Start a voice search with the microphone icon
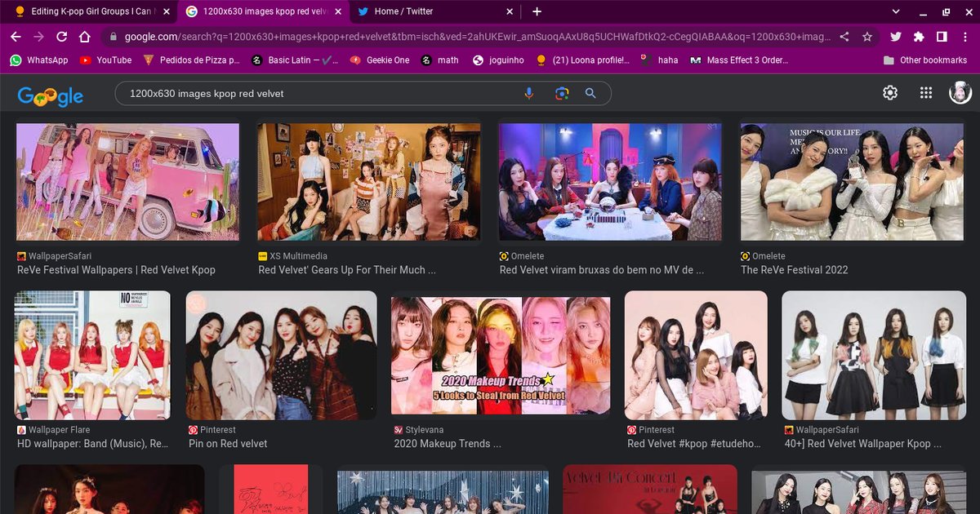The width and height of the screenshot is (980, 514). coord(528,94)
